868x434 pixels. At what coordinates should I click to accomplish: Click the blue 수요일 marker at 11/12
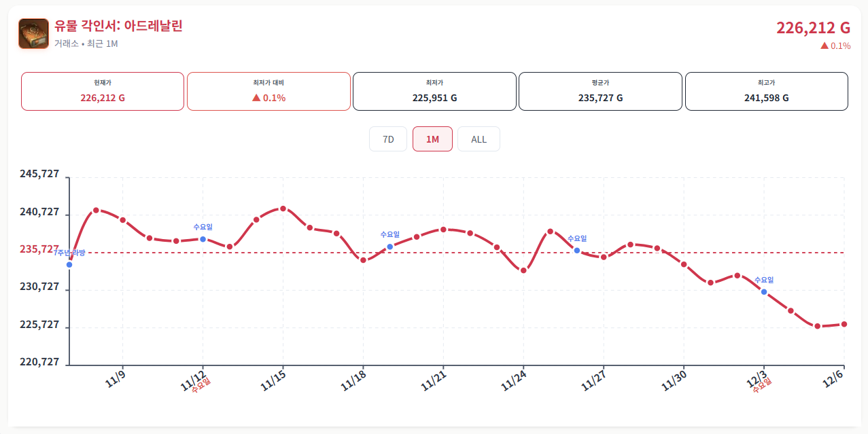click(x=203, y=239)
